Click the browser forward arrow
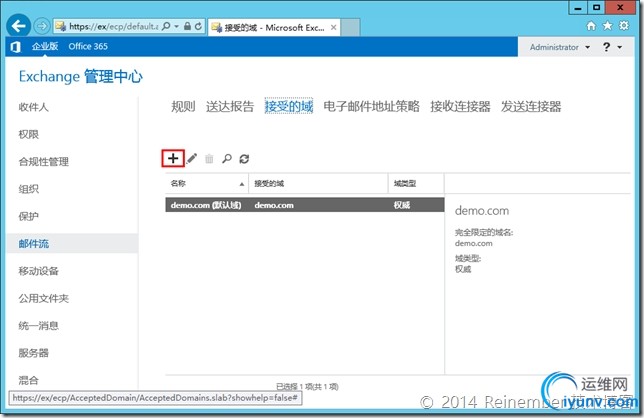Screen dimensions: 644x418 click(x=41, y=26)
